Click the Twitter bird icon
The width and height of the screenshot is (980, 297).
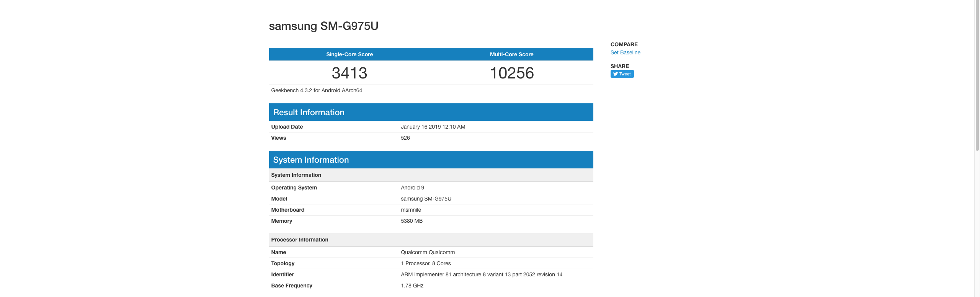tap(616, 74)
